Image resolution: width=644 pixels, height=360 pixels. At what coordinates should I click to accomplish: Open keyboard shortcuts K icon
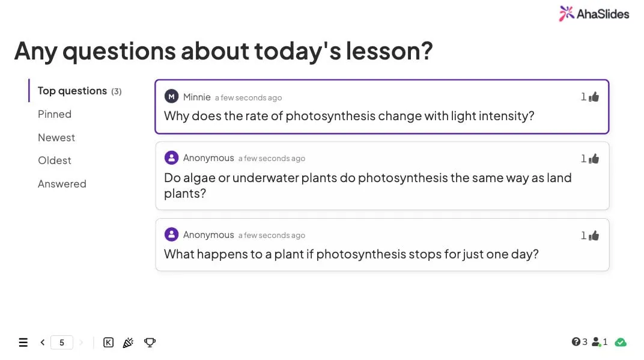coord(108,343)
